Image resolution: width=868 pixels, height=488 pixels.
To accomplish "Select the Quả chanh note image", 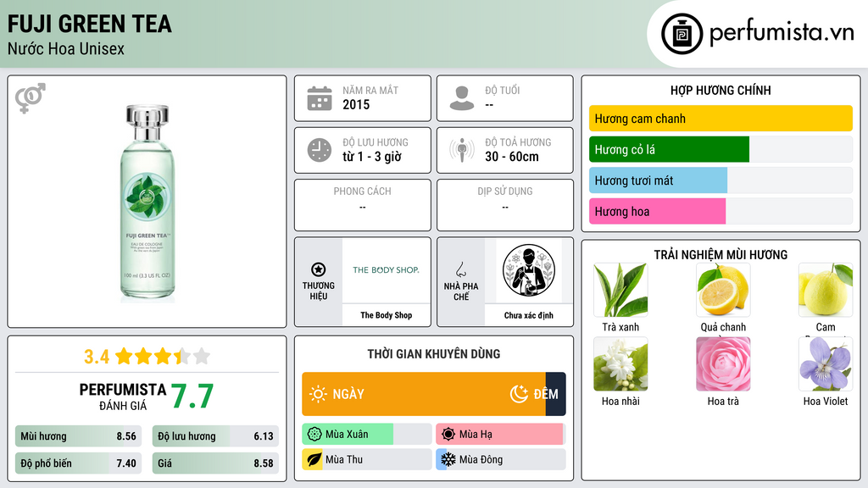I will tap(723, 290).
